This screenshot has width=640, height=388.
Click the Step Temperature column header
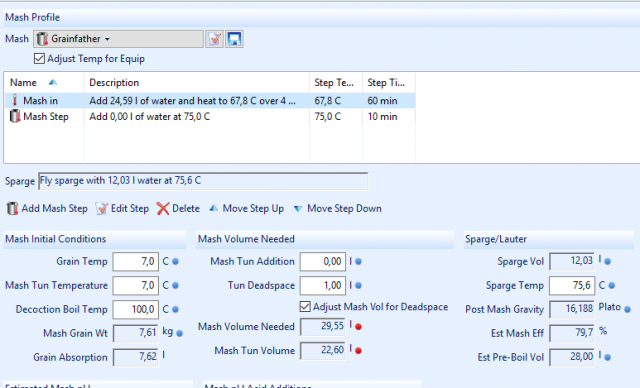(x=336, y=83)
